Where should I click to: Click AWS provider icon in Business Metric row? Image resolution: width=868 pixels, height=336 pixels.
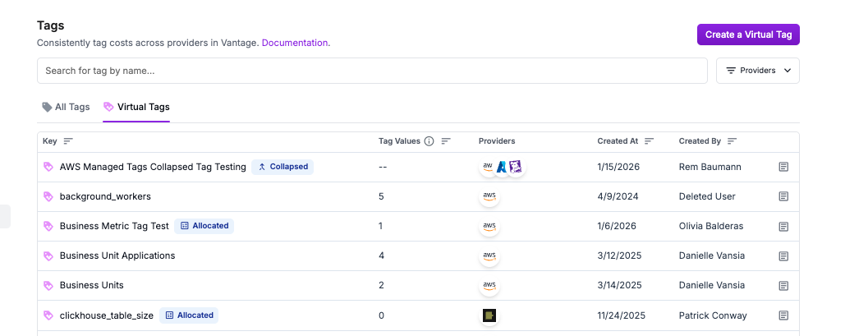pyautogui.click(x=489, y=226)
